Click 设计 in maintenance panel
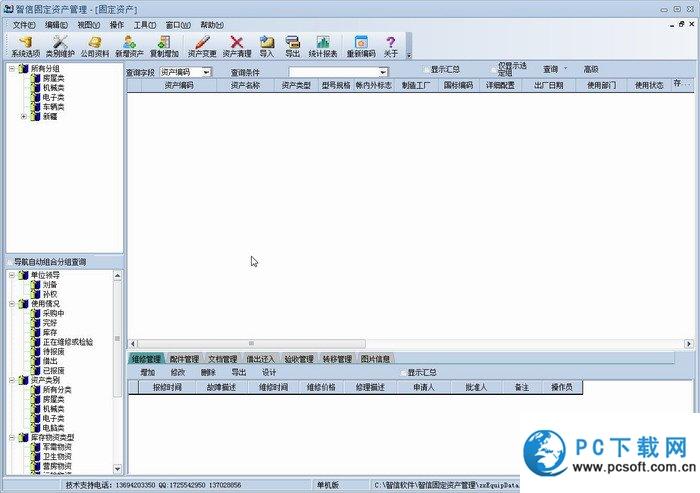The image size is (700, 493). (x=269, y=372)
